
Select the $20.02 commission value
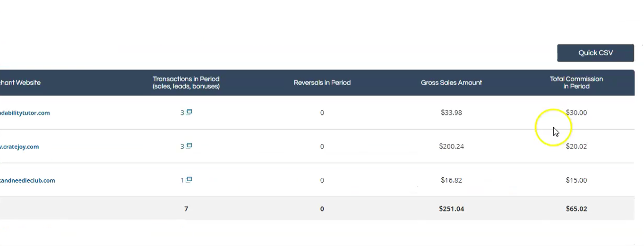click(x=576, y=147)
